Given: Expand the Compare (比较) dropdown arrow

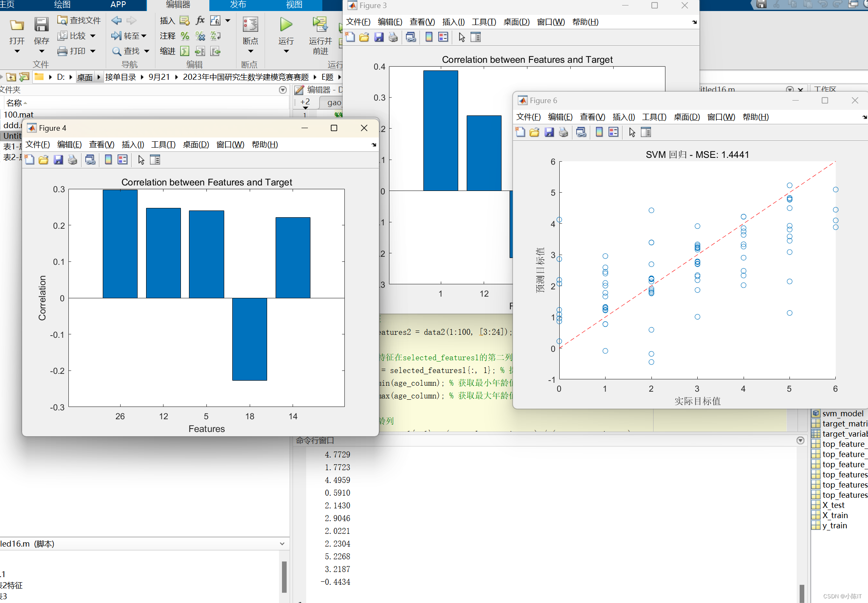Looking at the screenshot, I should [x=93, y=36].
